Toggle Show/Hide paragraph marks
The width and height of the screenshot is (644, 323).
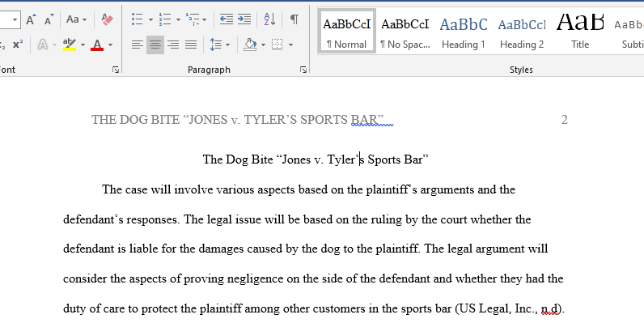pos(294,19)
